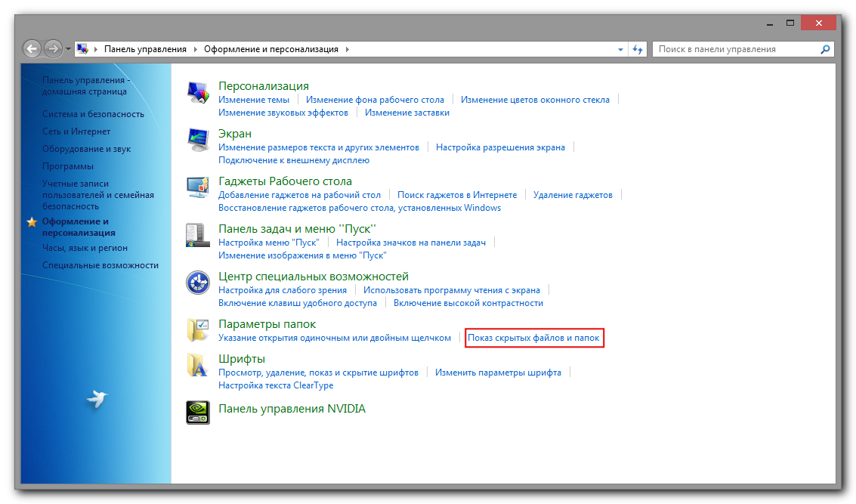
Task: Click Указание открытия одиночным или двойным щелчком
Action: click(335, 338)
